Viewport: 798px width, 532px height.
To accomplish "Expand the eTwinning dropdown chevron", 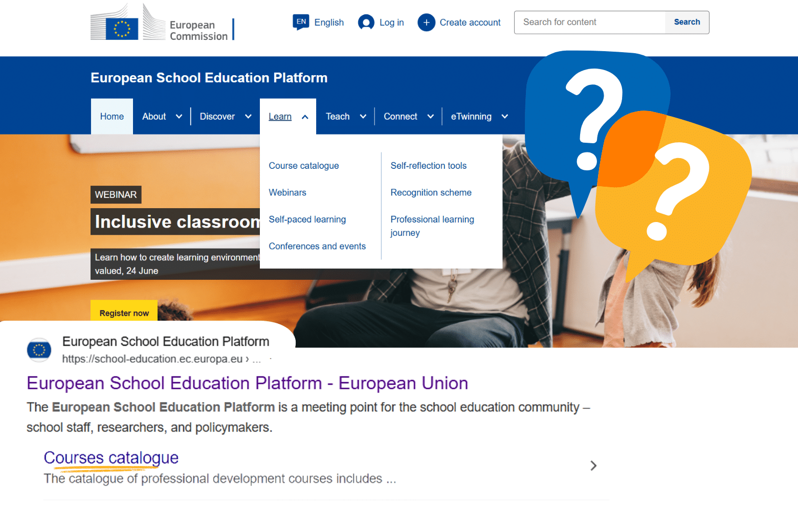I will coord(505,117).
